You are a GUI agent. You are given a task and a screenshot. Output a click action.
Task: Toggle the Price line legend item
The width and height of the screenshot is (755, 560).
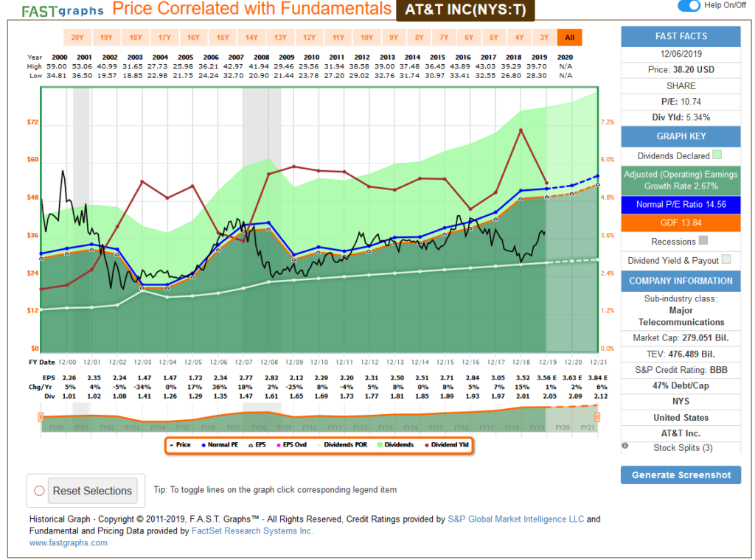click(x=181, y=445)
